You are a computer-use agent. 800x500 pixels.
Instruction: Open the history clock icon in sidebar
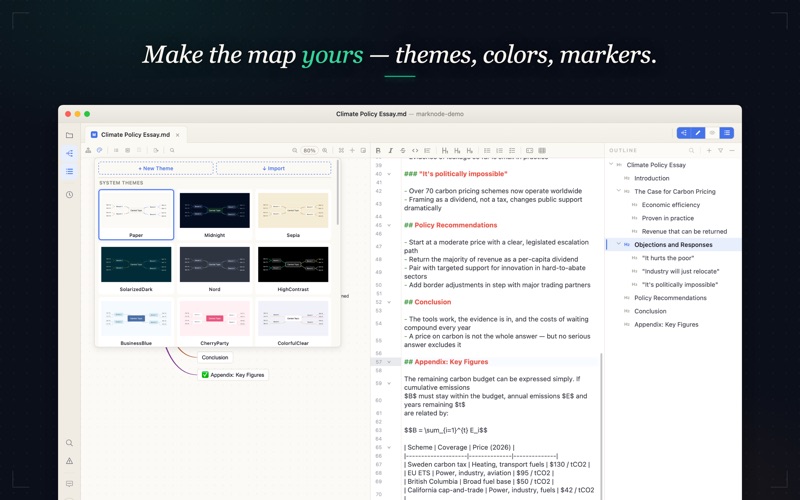tap(69, 194)
